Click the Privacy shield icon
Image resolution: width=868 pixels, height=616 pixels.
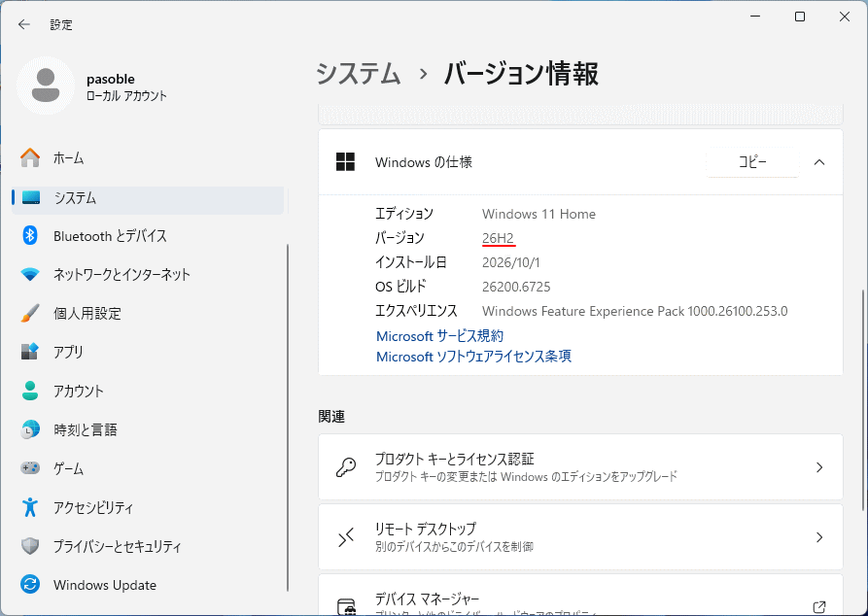pos(30,546)
